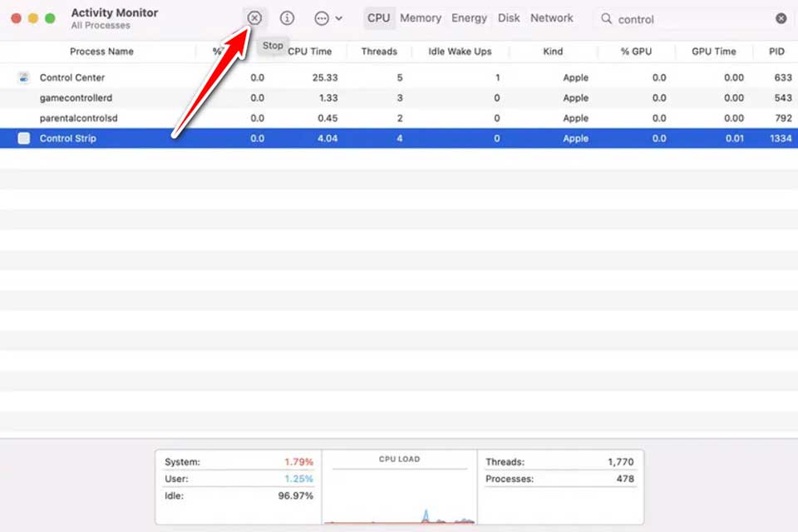Clear the search field with the X icon
This screenshot has width=798, height=532.
tap(781, 19)
